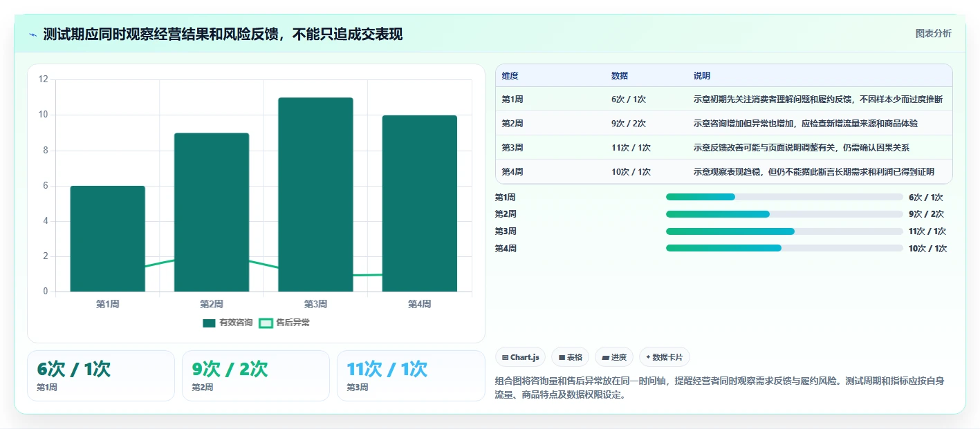980x429 pixels.
Task: Click the 第4周 progress bar
Action: point(784,248)
